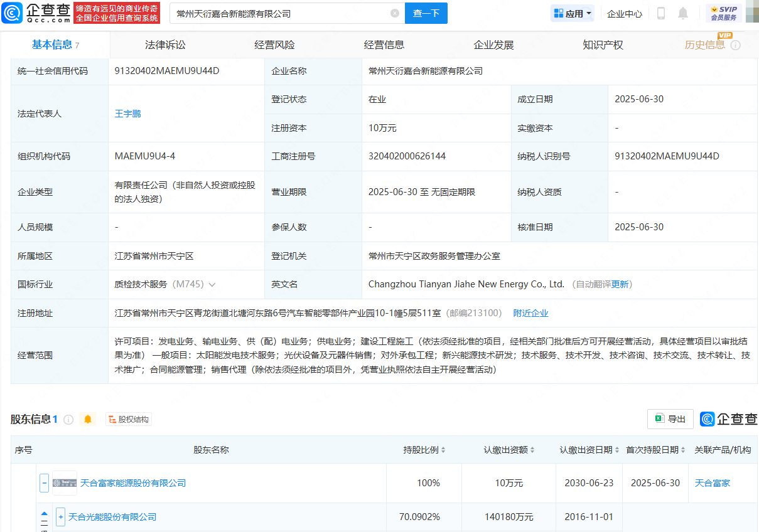The width and height of the screenshot is (759, 532).
Task: Select organization code MAEMU9U4-4
Action: click(x=145, y=156)
